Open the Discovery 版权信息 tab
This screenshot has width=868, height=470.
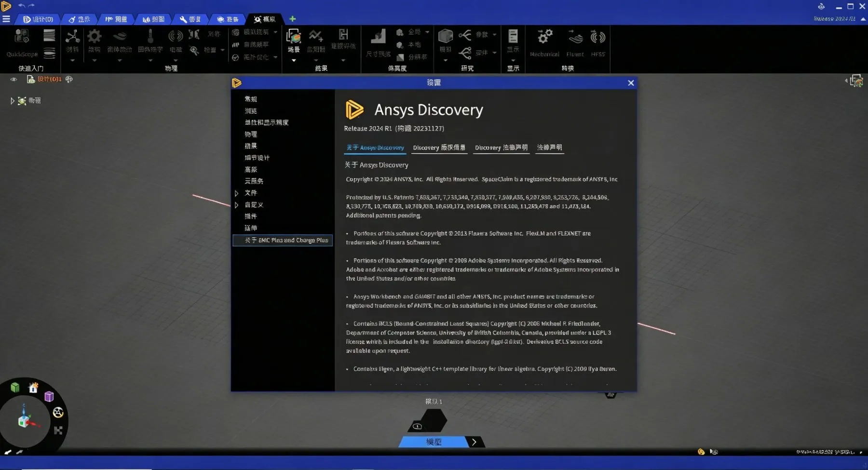[439, 148]
